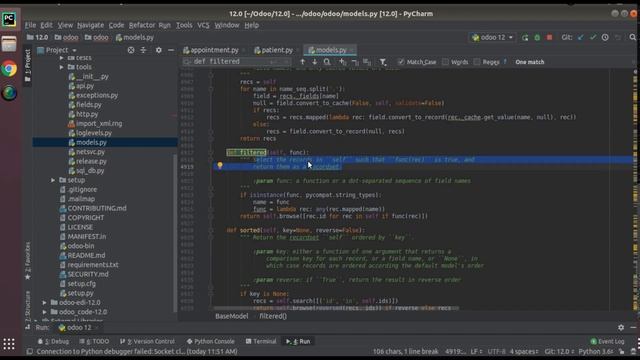Show Applications grid in dock
The width and height of the screenshot is (640, 360).
[x=9, y=344]
